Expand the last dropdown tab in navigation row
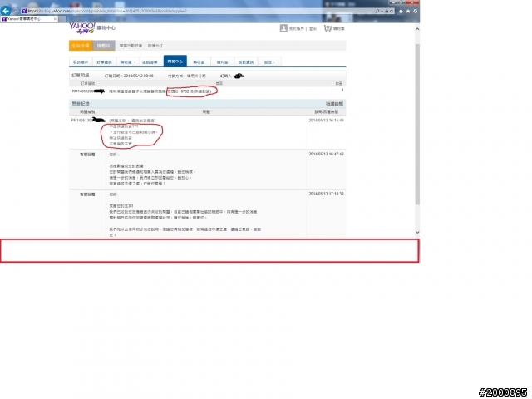Screen dimensions: 532x399 pos(269,62)
